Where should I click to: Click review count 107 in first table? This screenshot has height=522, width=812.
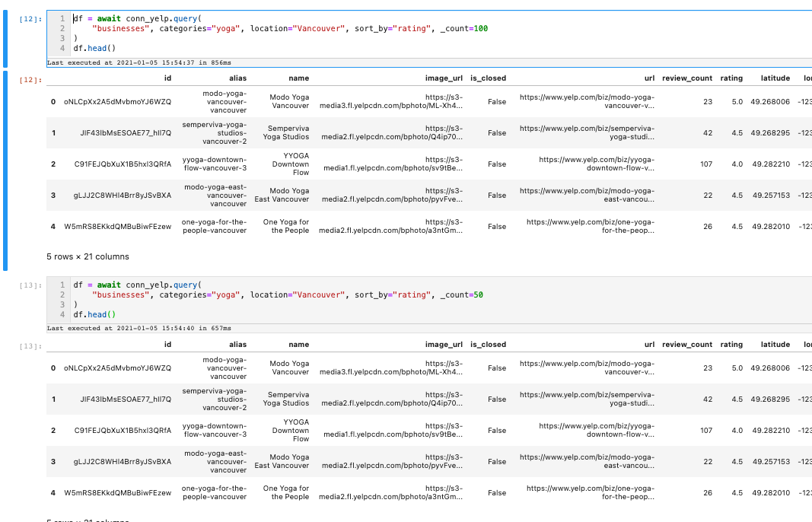pos(706,164)
